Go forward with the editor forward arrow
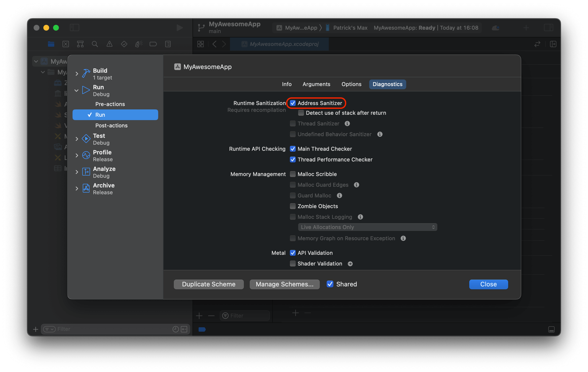This screenshot has height=372, width=588. point(224,44)
